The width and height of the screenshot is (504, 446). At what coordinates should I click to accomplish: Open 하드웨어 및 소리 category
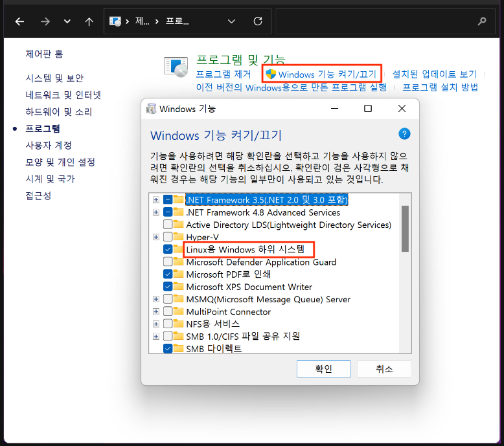pos(59,112)
